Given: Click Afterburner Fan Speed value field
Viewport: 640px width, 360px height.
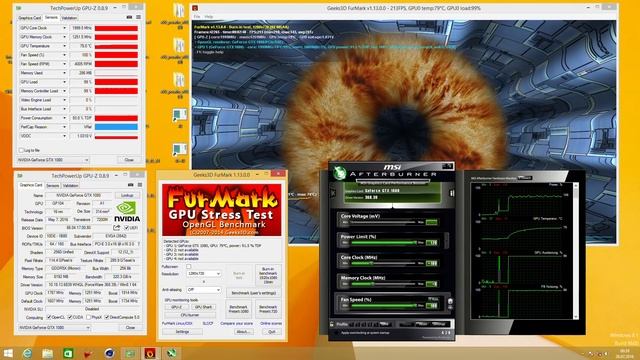Looking at the screenshot, I should click(x=432, y=306).
